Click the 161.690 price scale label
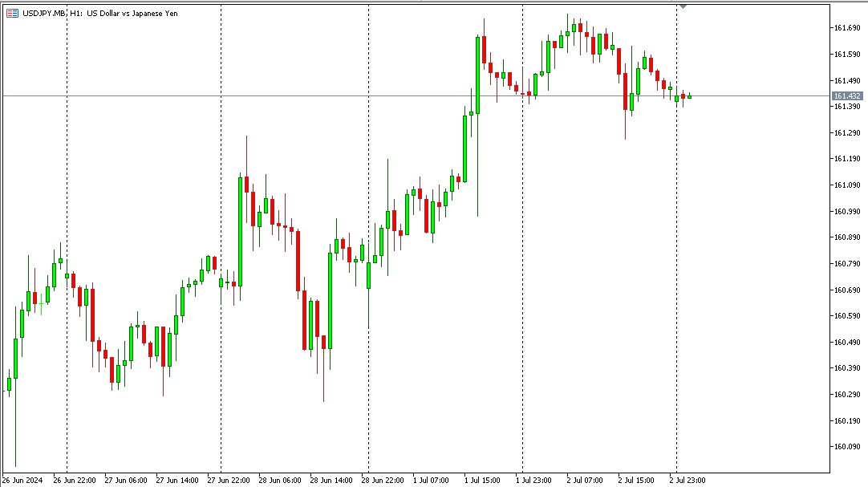868x487 pixels. coord(847,27)
